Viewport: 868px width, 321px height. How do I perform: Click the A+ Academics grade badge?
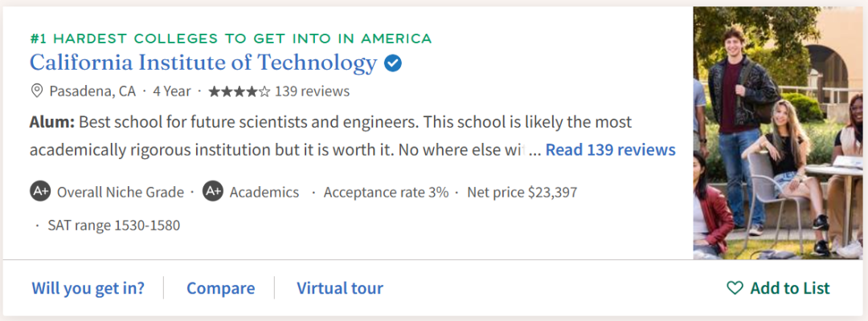[x=213, y=192]
